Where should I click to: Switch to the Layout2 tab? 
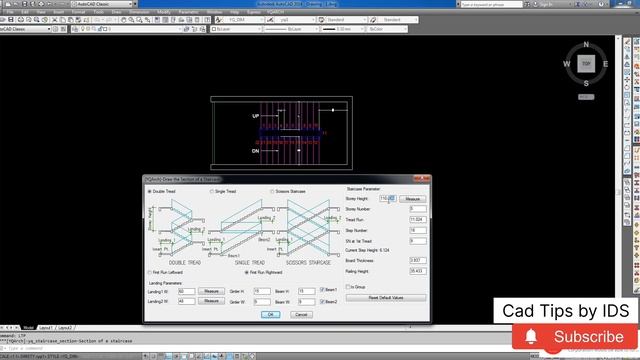click(x=64, y=328)
